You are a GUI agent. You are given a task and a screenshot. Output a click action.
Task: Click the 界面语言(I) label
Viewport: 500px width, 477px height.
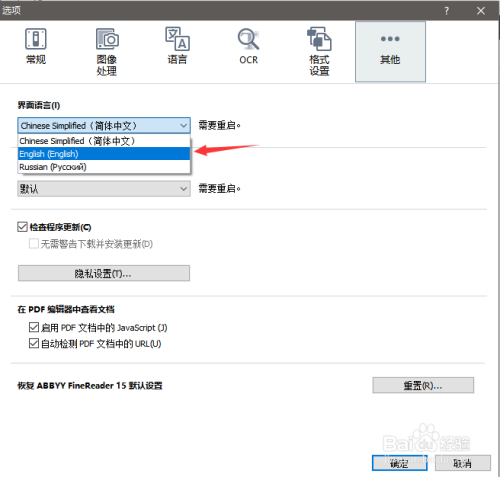coord(39,105)
